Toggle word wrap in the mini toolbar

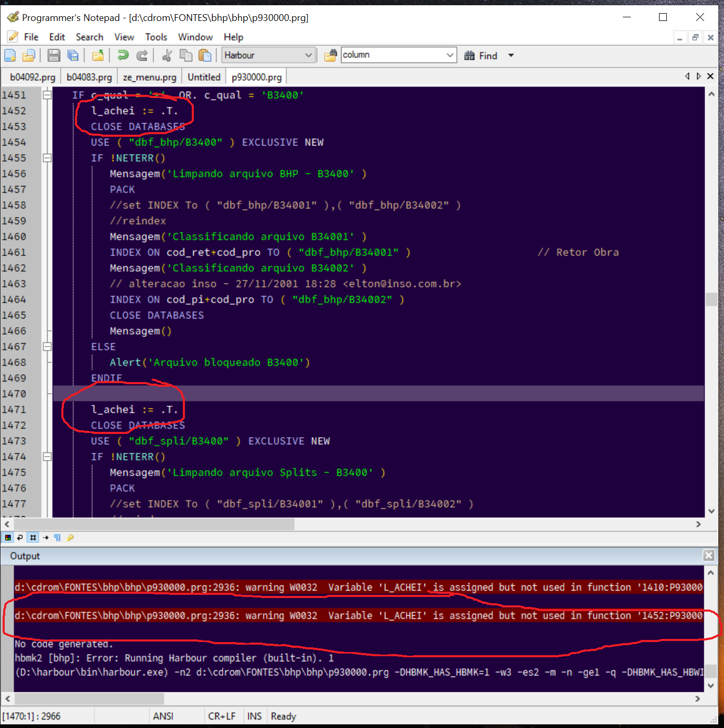20,538
